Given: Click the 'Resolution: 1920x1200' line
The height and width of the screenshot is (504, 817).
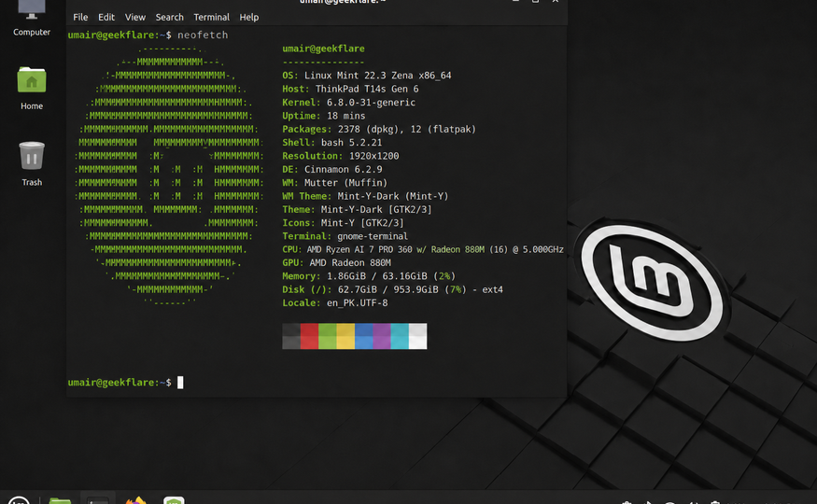Looking at the screenshot, I should click(x=340, y=156).
